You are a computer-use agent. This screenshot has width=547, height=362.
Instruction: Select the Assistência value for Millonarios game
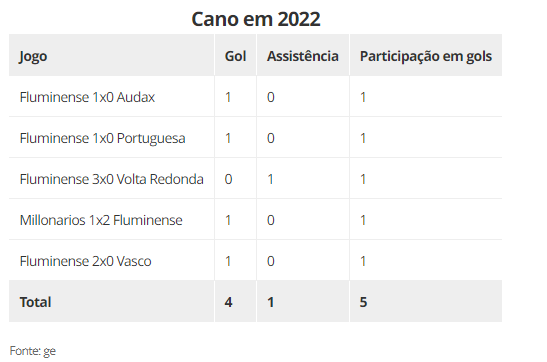pyautogui.click(x=271, y=220)
